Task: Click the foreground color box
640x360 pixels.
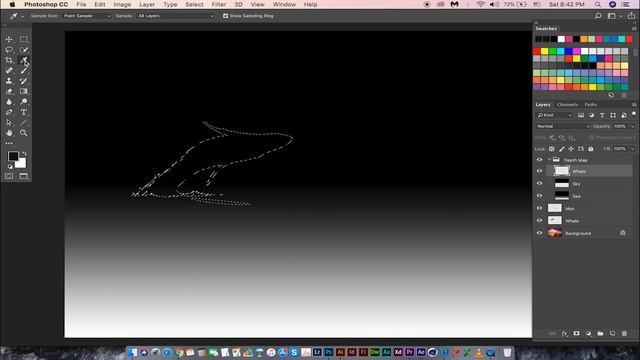Action: click(13, 156)
